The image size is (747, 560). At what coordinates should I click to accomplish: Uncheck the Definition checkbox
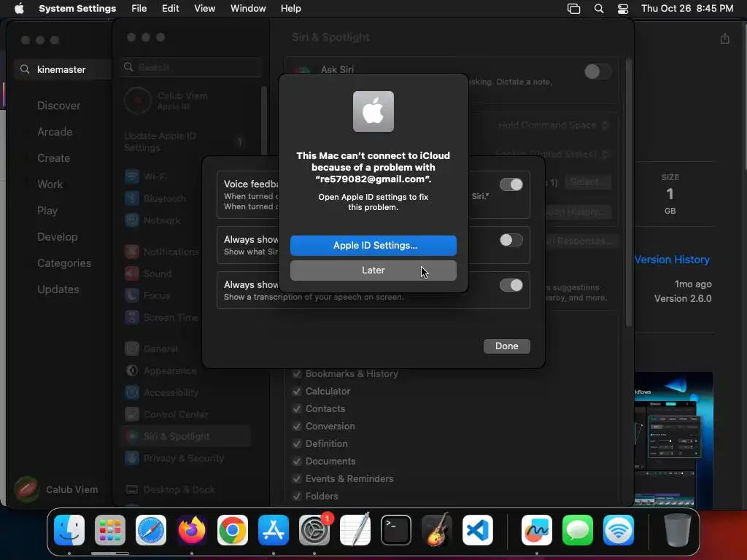tap(297, 444)
